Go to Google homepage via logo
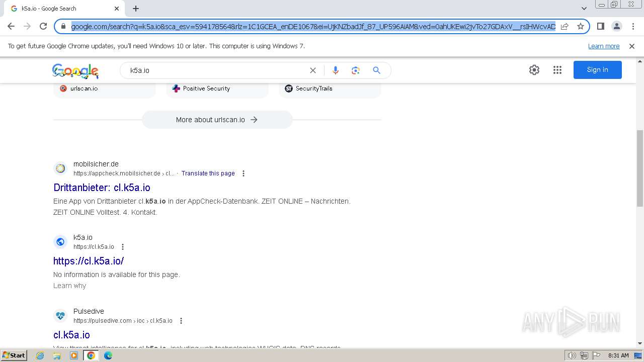 tap(75, 70)
